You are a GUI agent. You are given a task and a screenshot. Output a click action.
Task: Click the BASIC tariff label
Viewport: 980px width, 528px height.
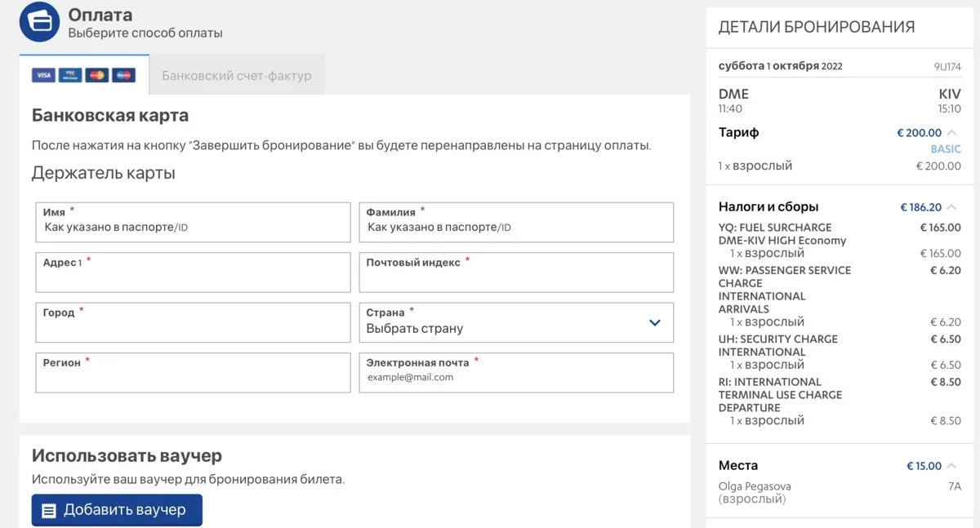coord(946,149)
